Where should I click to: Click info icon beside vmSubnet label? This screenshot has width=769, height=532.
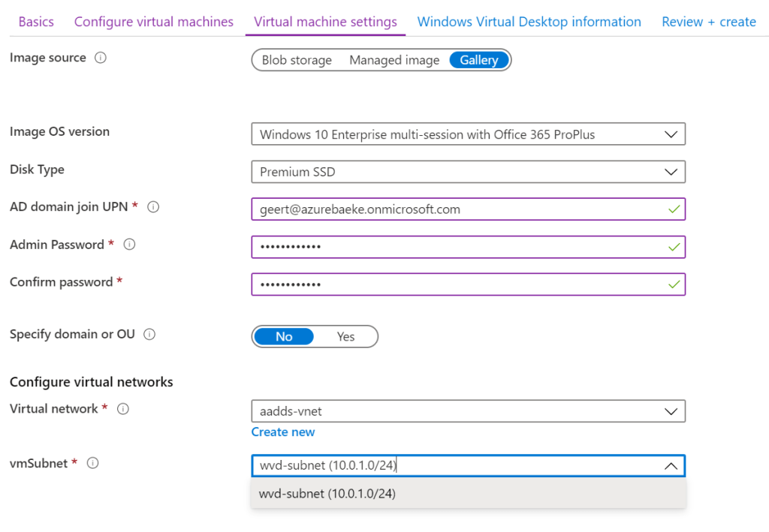[93, 463]
